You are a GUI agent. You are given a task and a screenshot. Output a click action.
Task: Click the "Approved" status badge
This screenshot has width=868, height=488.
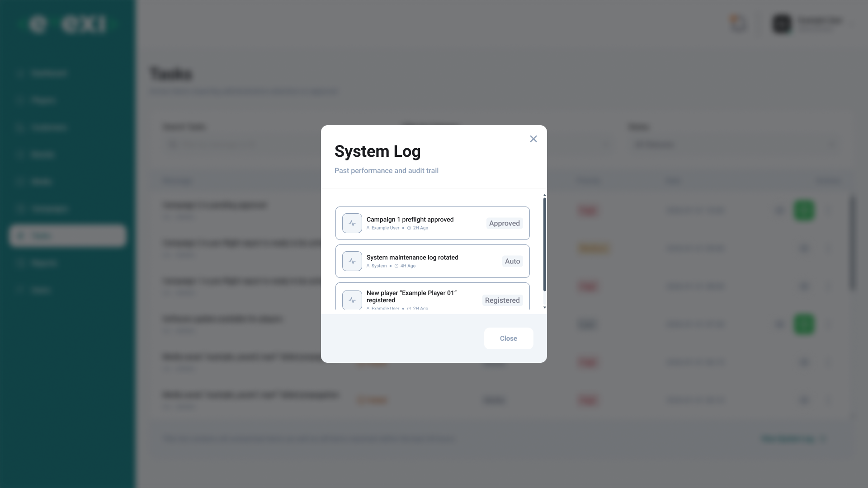click(x=505, y=223)
